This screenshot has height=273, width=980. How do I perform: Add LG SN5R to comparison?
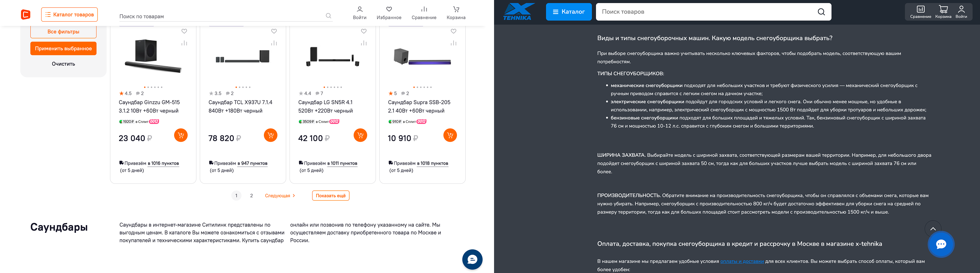pyautogui.click(x=364, y=43)
